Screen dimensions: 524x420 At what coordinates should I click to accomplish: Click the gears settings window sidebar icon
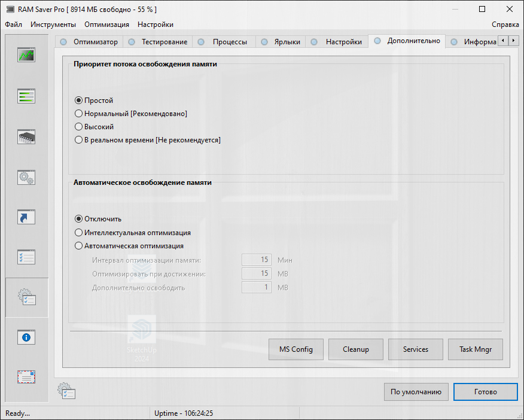tap(26, 176)
